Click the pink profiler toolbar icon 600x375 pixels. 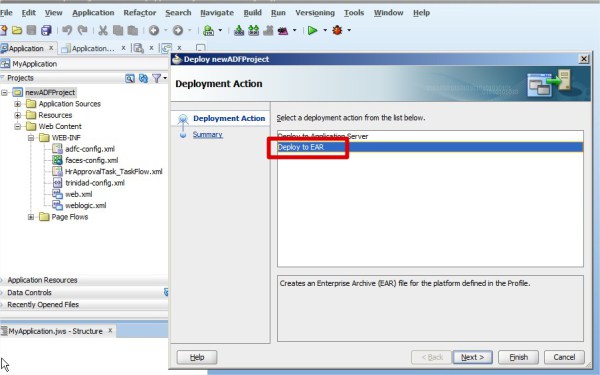pos(283,31)
